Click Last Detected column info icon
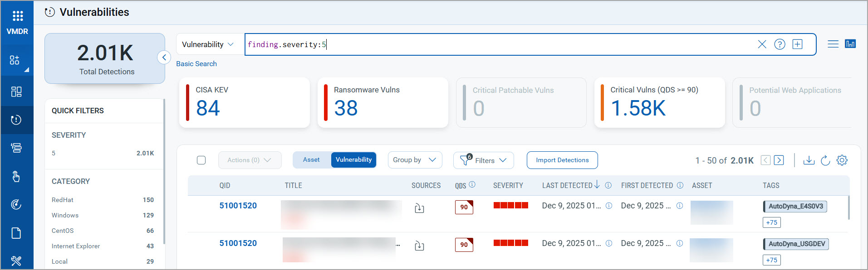 pos(608,185)
